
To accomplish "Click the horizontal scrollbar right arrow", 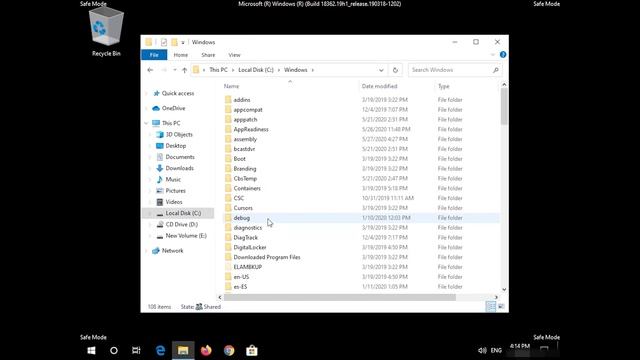I will pos(496,297).
